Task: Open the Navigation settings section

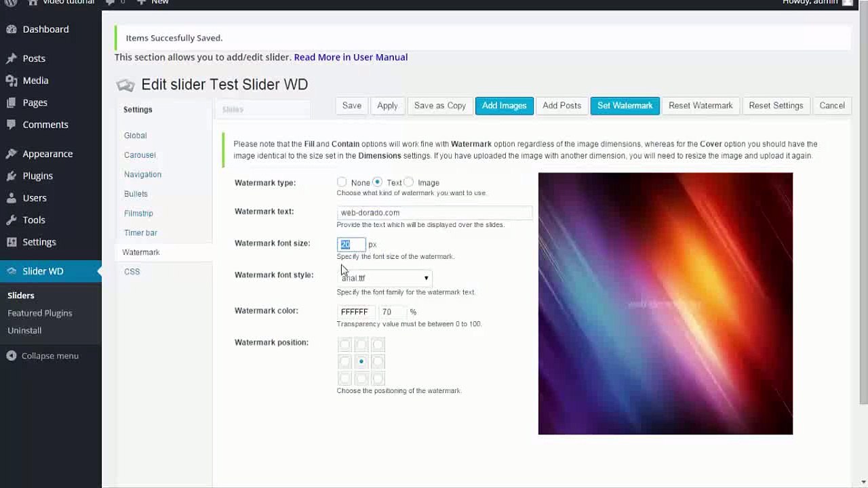Action: click(142, 174)
